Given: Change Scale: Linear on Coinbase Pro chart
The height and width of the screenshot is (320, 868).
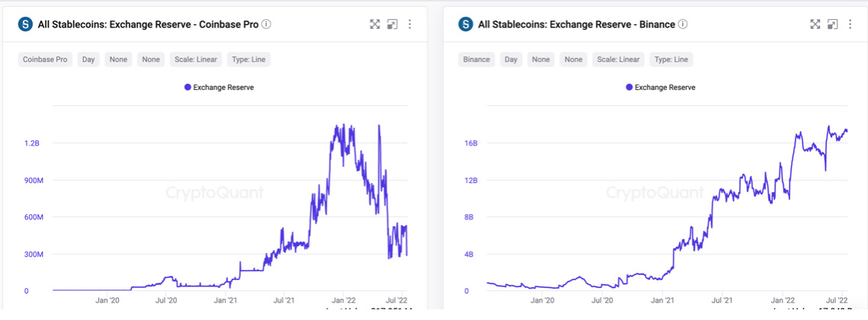Looking at the screenshot, I should tap(196, 59).
